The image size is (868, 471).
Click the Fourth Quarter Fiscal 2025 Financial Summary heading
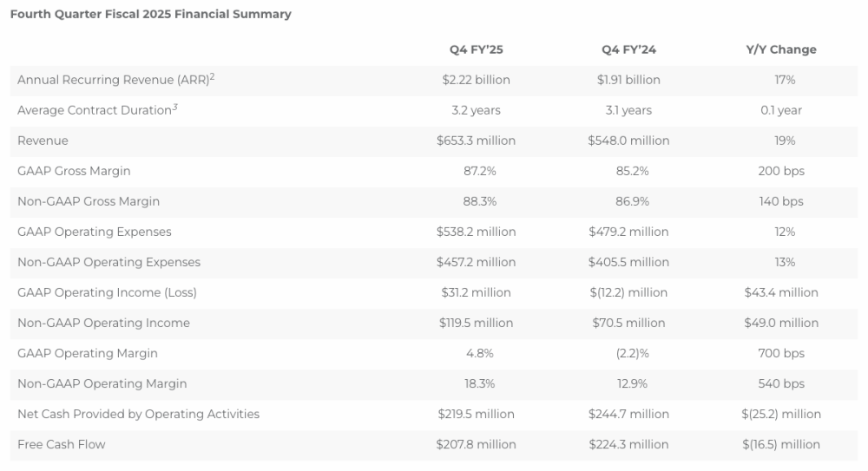(151, 14)
